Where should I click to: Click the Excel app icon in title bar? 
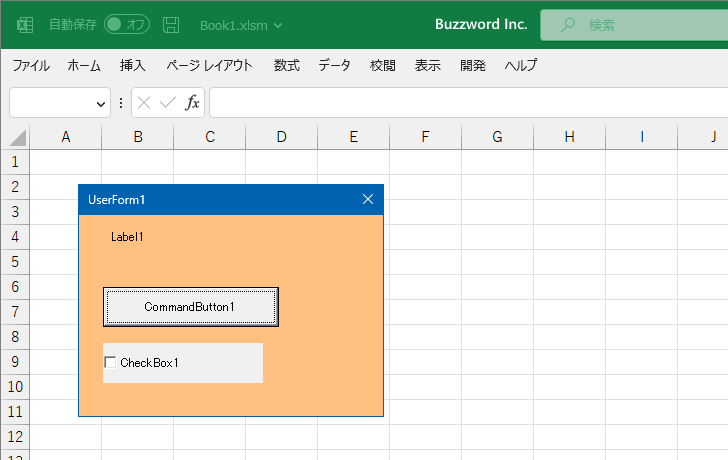coord(25,25)
